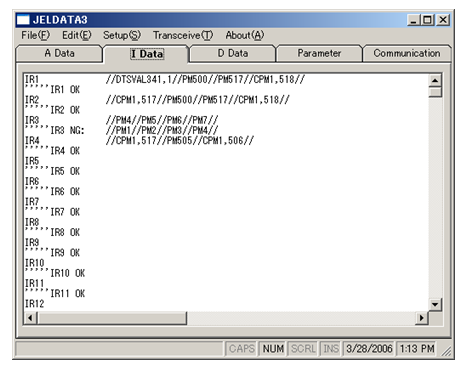Click the 'IR3 NG:' result line
Image resolution: width=468 pixels, height=370 pixels.
67,130
